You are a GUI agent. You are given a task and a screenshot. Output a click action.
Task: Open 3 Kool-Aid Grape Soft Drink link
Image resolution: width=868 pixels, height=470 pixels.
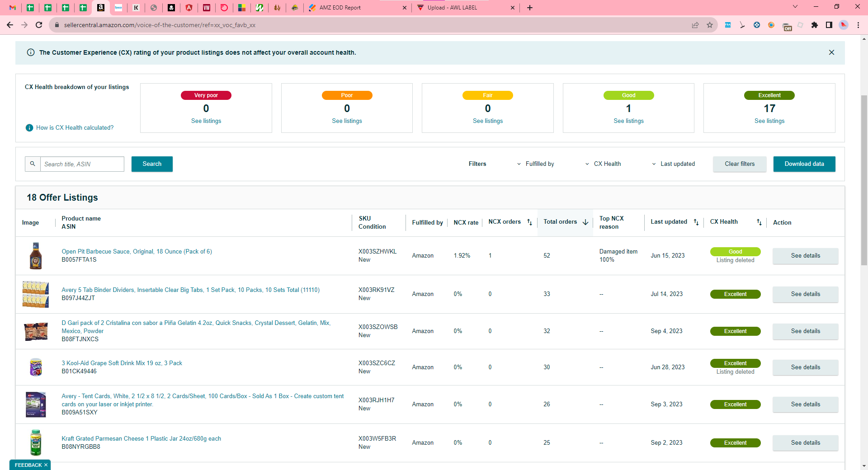pyautogui.click(x=122, y=363)
